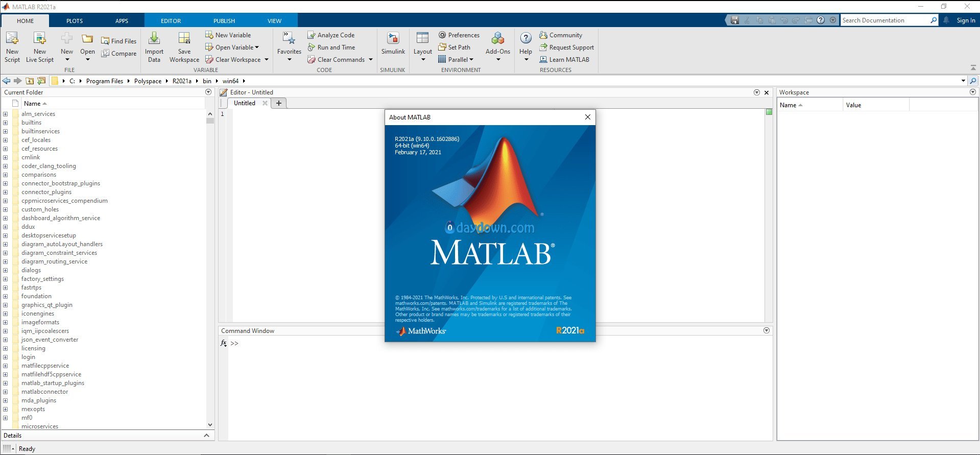980x455 pixels.
Task: Open the address bar path dropdown
Action: click(963, 81)
